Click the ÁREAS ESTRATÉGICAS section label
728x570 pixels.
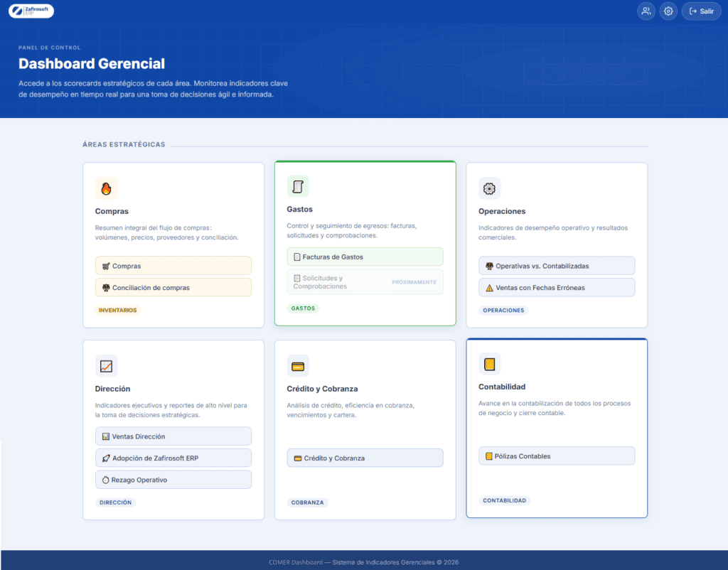pyautogui.click(x=124, y=144)
